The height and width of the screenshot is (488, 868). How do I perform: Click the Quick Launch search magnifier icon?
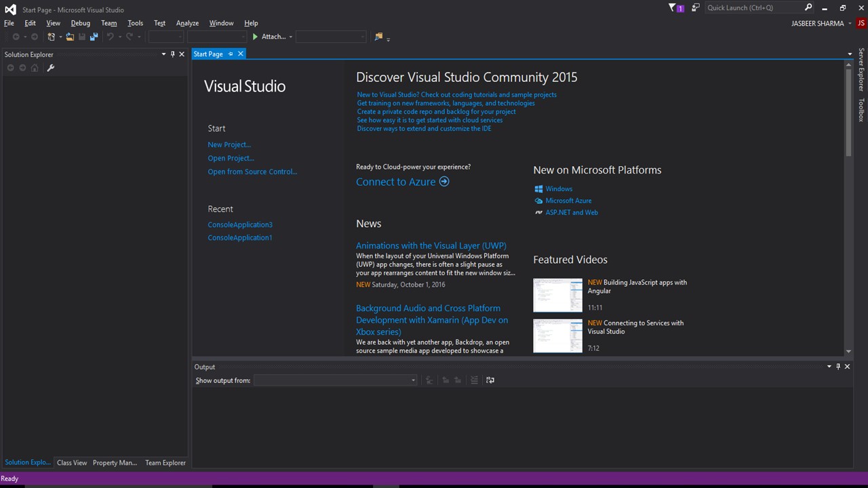tap(808, 7)
